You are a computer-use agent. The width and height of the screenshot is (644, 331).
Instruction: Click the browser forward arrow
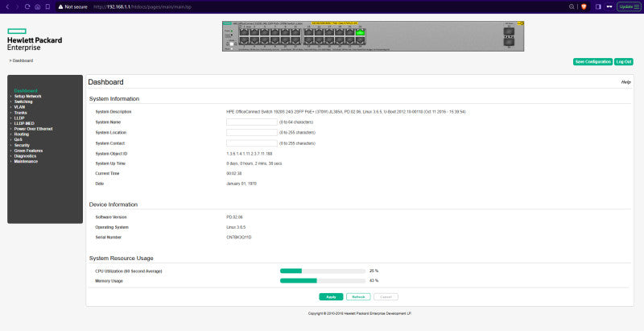tap(17, 6)
